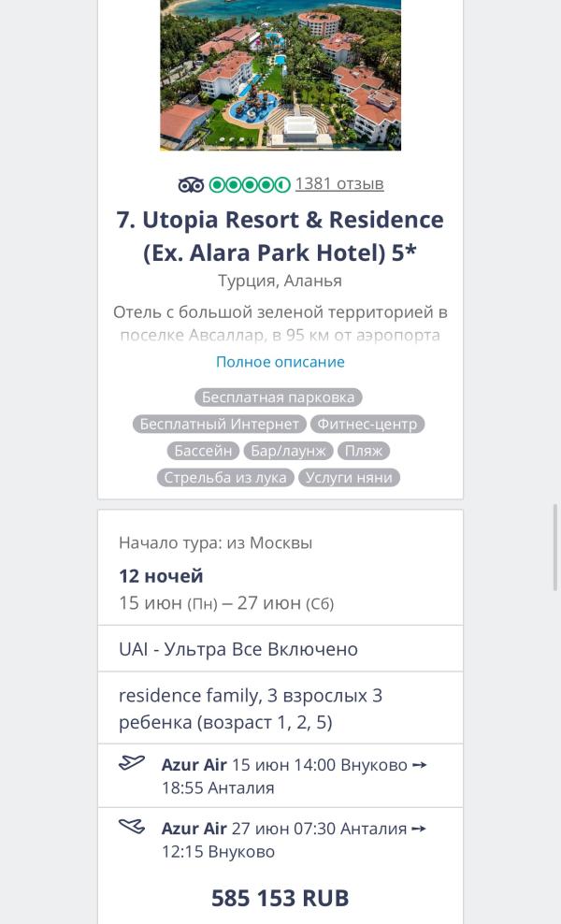
Task: Click the return flight plane icon
Action: tap(132, 828)
